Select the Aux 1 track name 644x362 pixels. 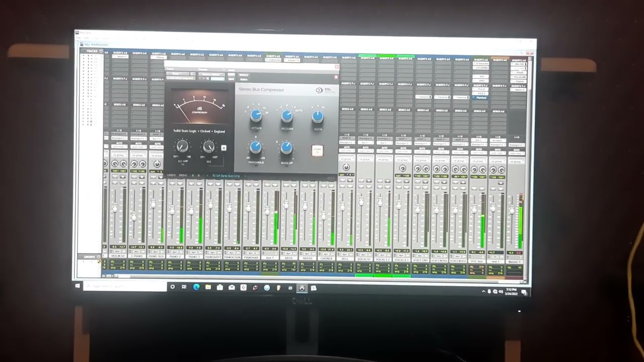coord(270,257)
